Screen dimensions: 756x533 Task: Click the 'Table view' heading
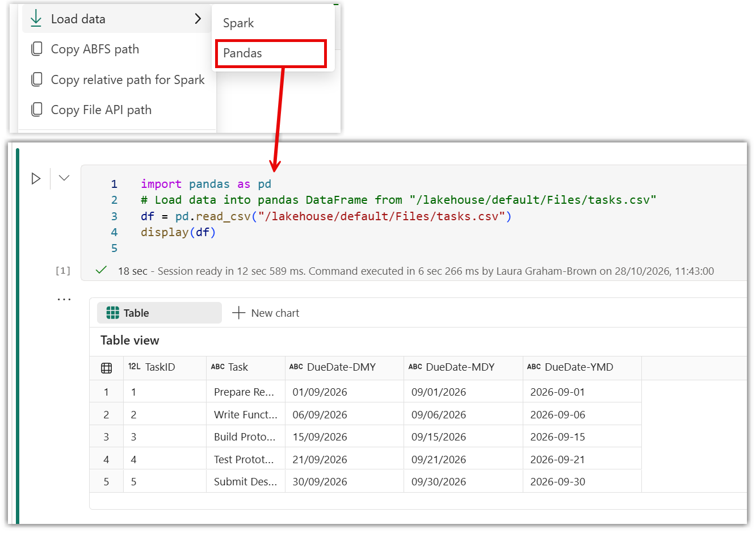(130, 341)
